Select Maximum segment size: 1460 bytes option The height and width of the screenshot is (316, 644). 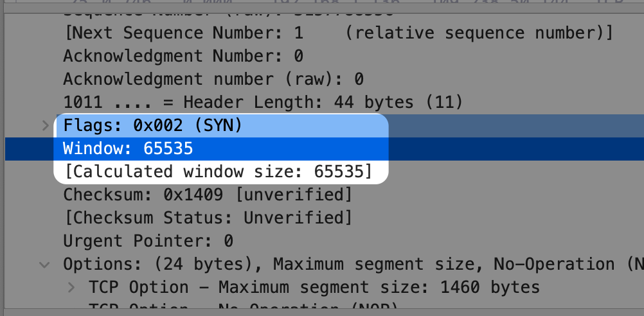click(314, 286)
